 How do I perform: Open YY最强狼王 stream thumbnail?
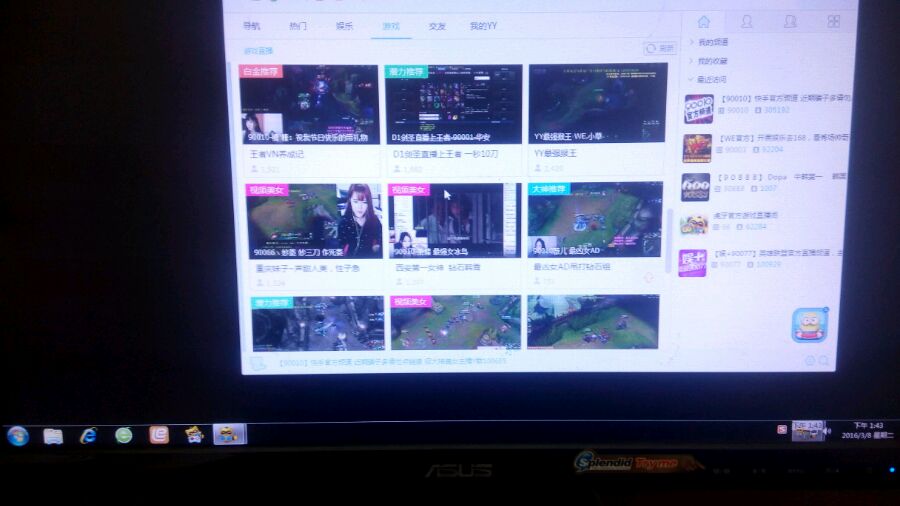tap(598, 103)
